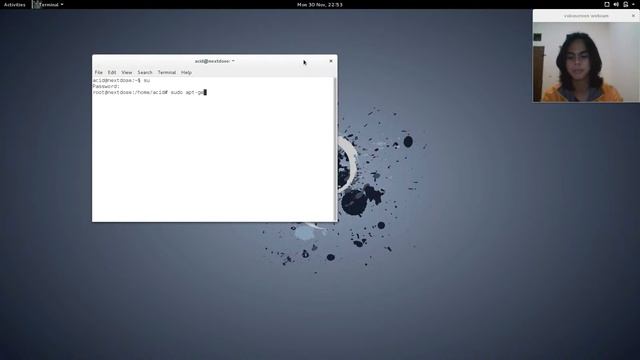Click the 'Password:' line in terminal
640x360 pixels.
106,87
